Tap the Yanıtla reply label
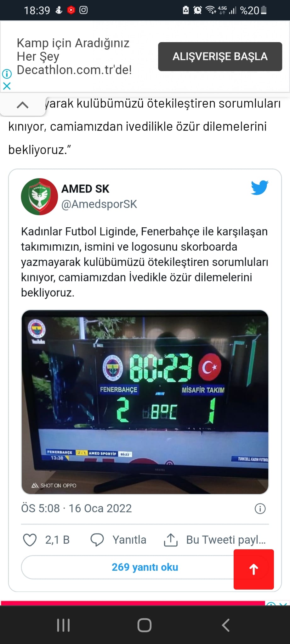The height and width of the screenshot is (644, 290). coord(129,540)
